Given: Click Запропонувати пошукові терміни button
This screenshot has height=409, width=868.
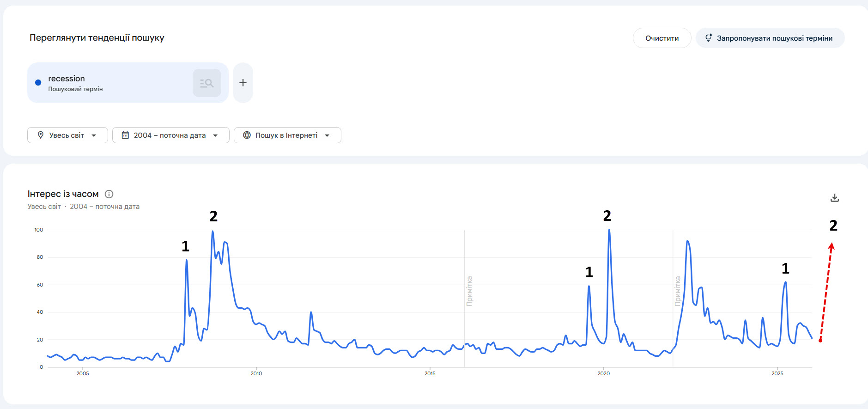Looking at the screenshot, I should pos(770,38).
